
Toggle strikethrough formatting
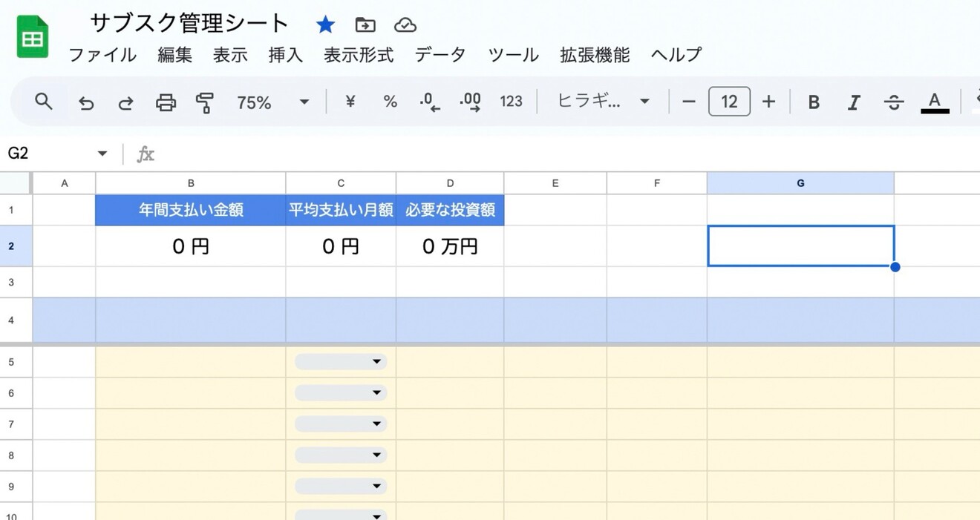894,102
